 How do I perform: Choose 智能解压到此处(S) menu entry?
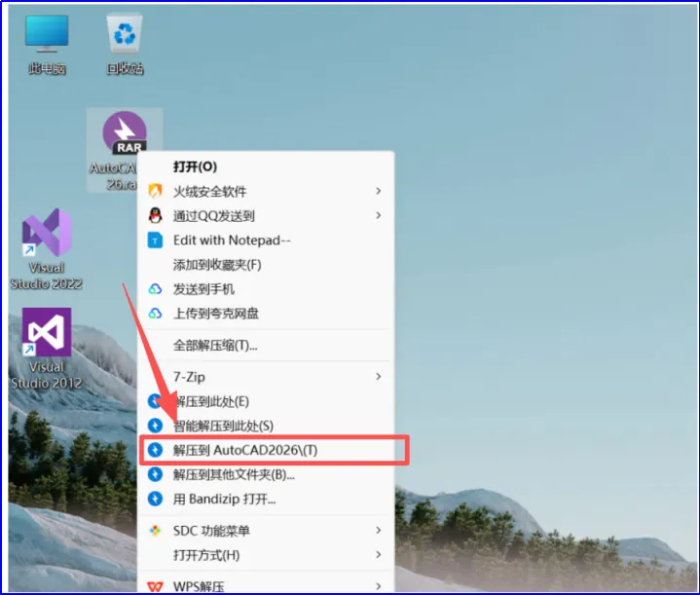[x=266, y=426]
